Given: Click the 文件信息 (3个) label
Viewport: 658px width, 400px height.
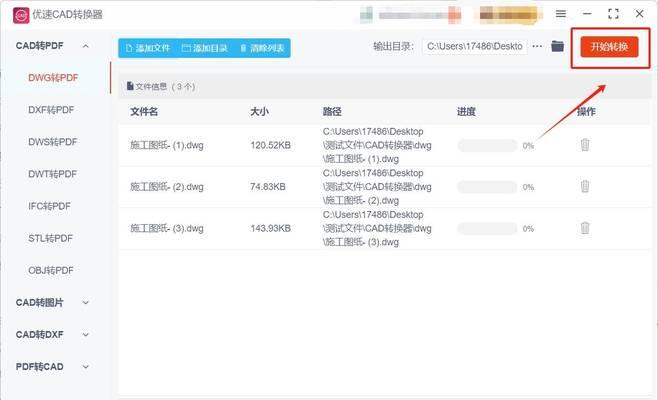Looking at the screenshot, I should coord(161,86).
